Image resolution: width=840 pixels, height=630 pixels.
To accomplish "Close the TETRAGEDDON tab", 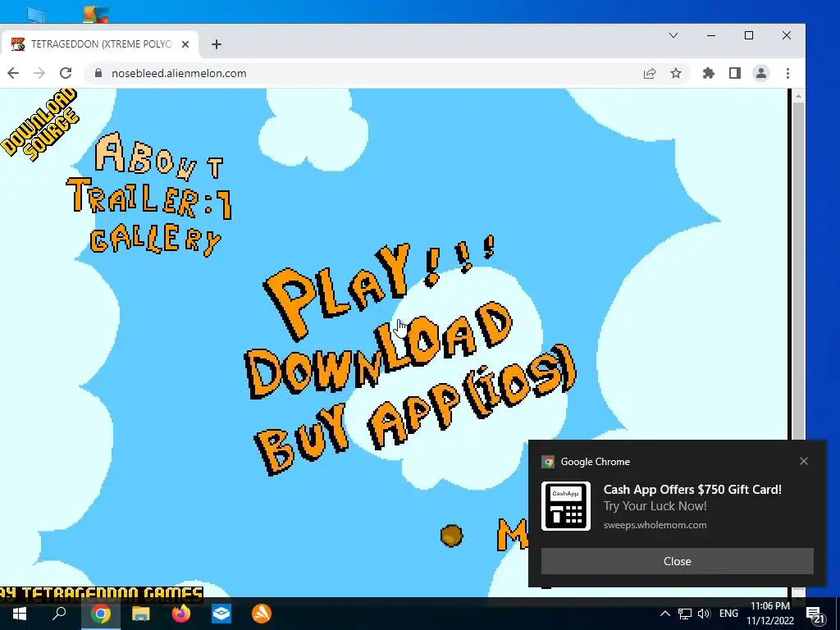I will (185, 44).
